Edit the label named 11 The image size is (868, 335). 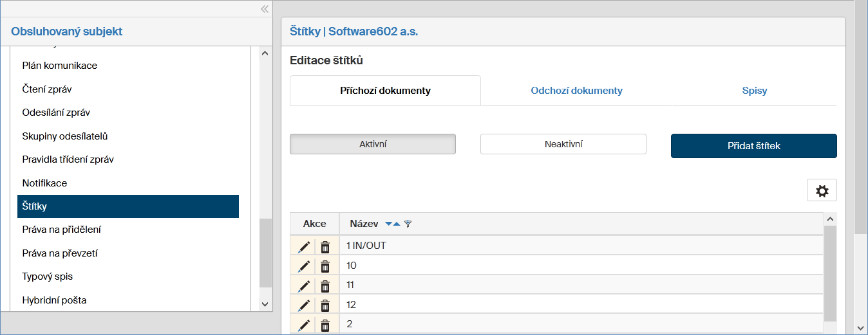pos(304,285)
